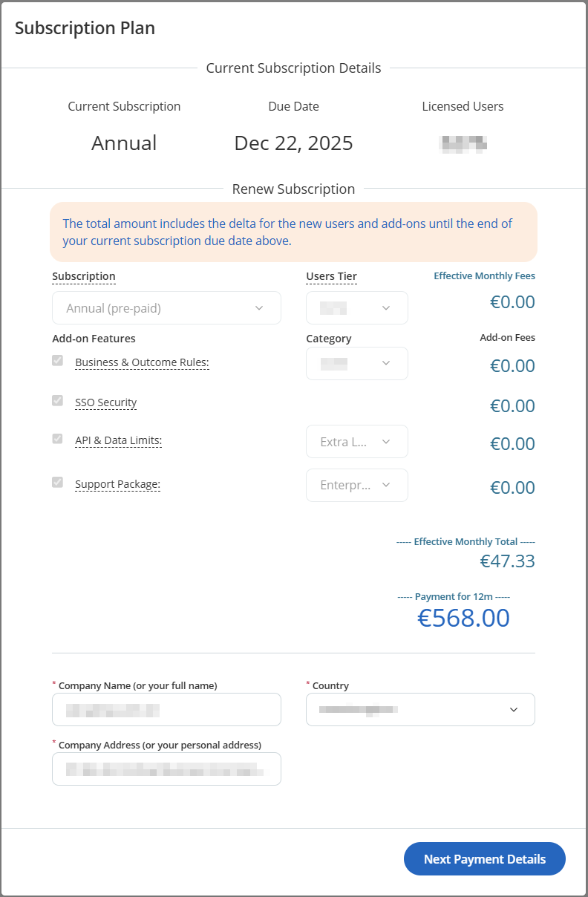The width and height of the screenshot is (588, 897).
Task: Open the Annual (pre-paid) subscription dropdown
Action: coord(166,308)
